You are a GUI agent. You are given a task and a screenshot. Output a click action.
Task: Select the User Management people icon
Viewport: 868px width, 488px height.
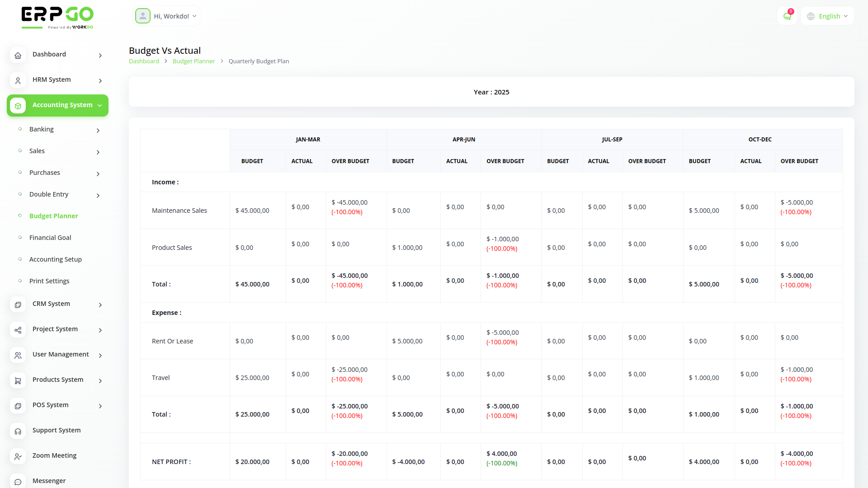coord(18,355)
